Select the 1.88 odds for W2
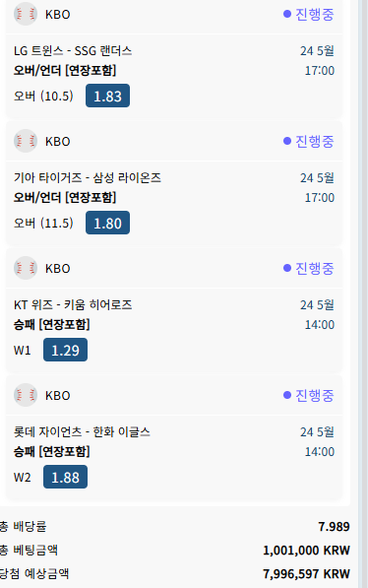The image size is (368, 588). click(65, 477)
